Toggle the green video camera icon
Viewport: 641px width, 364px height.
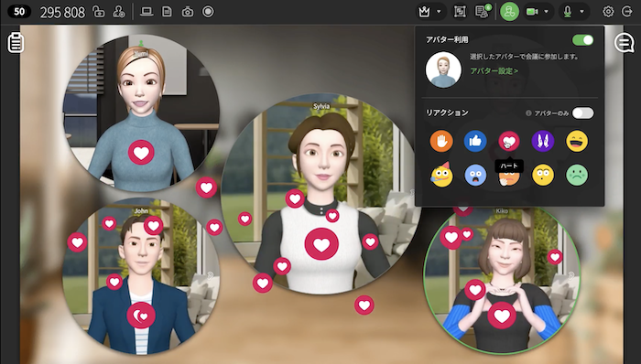coord(532,12)
